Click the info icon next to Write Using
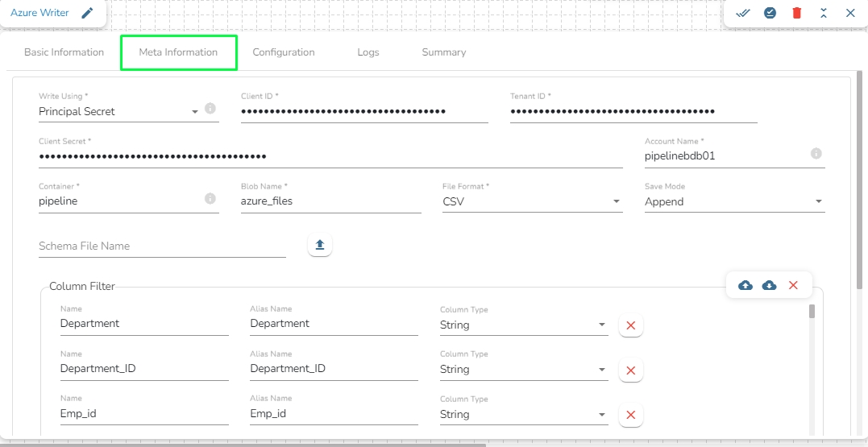Image resolution: width=868 pixels, height=447 pixels. 210,108
